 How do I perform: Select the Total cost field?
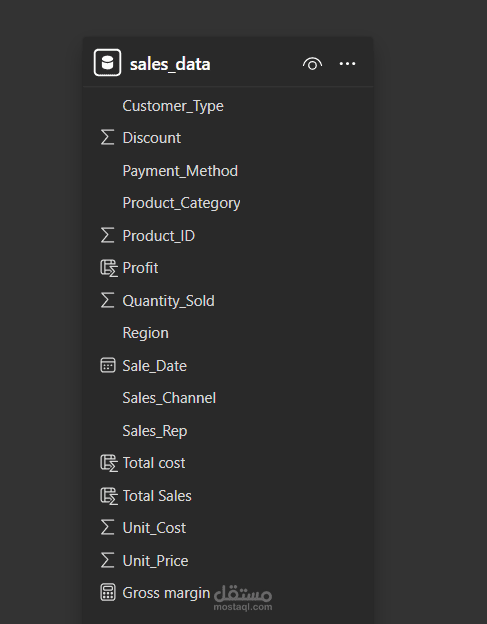point(154,463)
